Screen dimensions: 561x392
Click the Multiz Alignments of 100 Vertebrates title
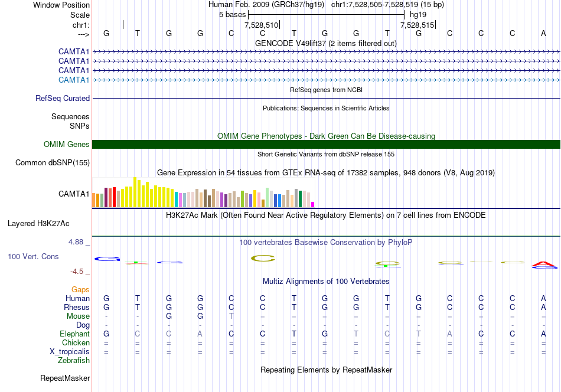click(x=325, y=281)
